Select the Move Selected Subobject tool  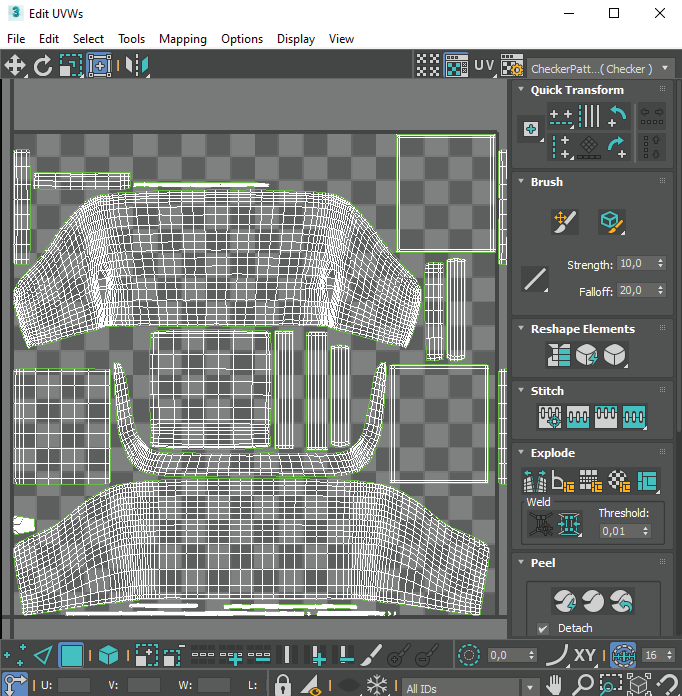(15, 66)
